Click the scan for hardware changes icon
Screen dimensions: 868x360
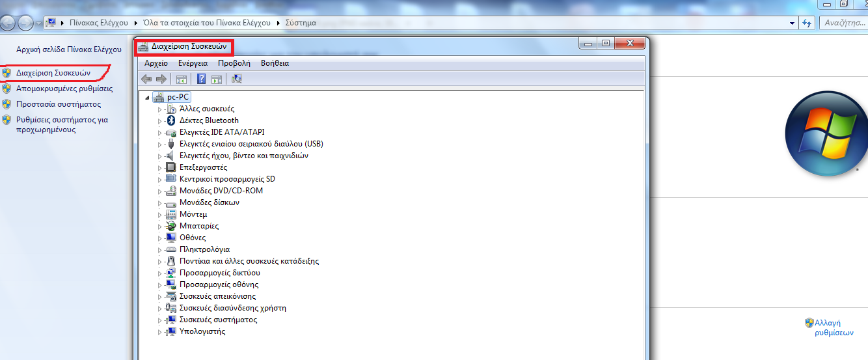237,79
